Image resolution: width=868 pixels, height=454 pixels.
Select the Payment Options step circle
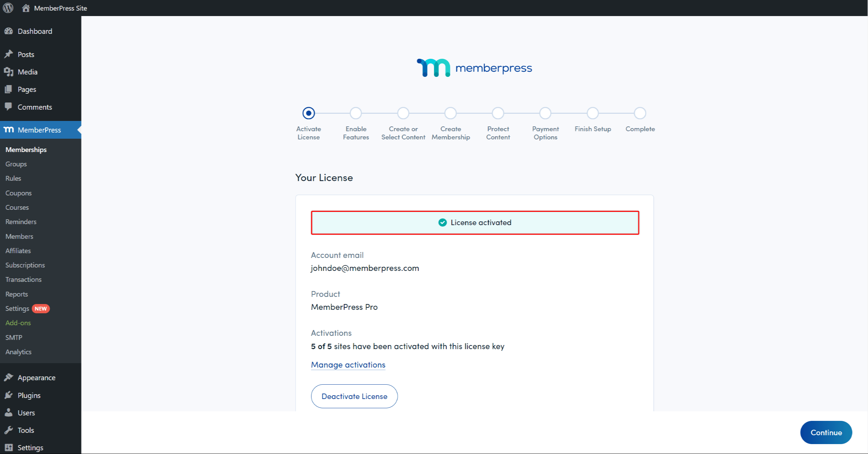tap(545, 113)
